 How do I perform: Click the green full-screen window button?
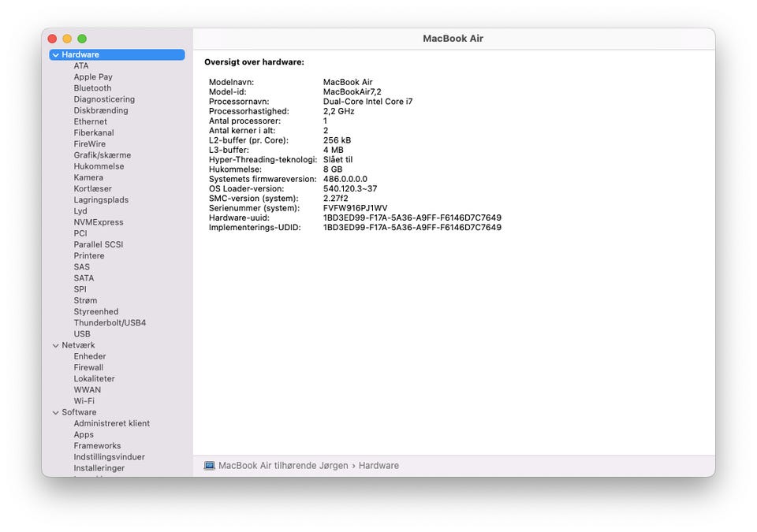click(x=82, y=39)
